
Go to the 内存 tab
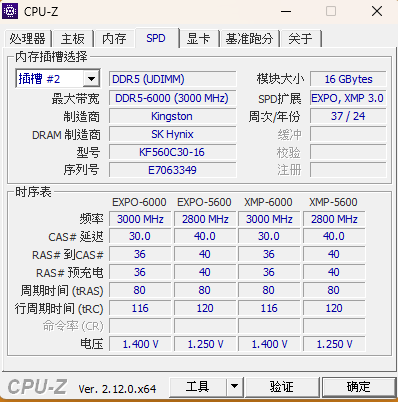click(114, 39)
